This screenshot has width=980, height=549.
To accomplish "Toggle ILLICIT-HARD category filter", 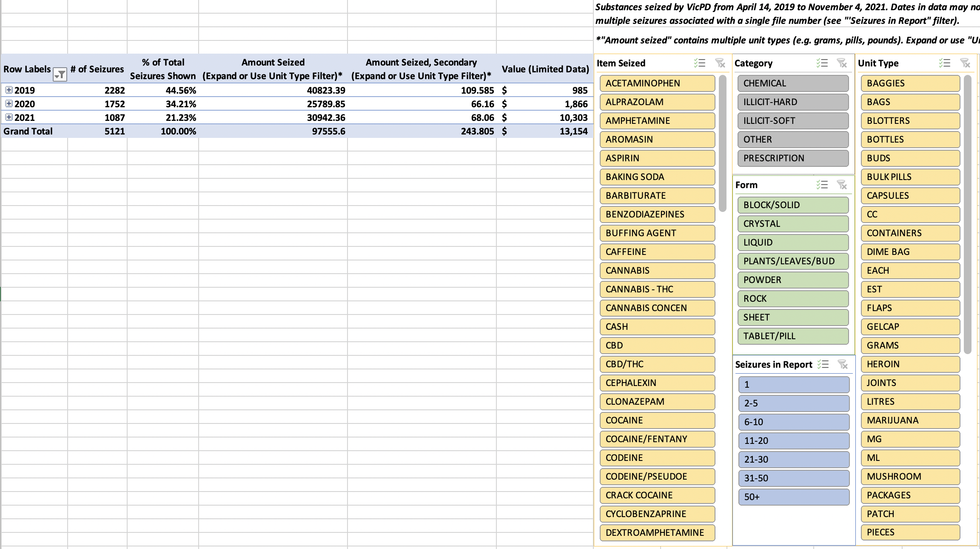I will point(793,102).
